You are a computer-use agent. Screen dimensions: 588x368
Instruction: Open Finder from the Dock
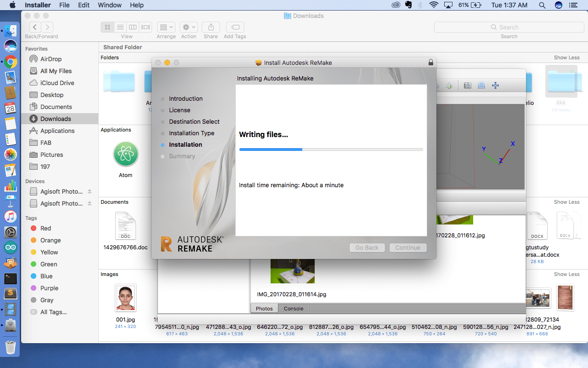[x=10, y=31]
